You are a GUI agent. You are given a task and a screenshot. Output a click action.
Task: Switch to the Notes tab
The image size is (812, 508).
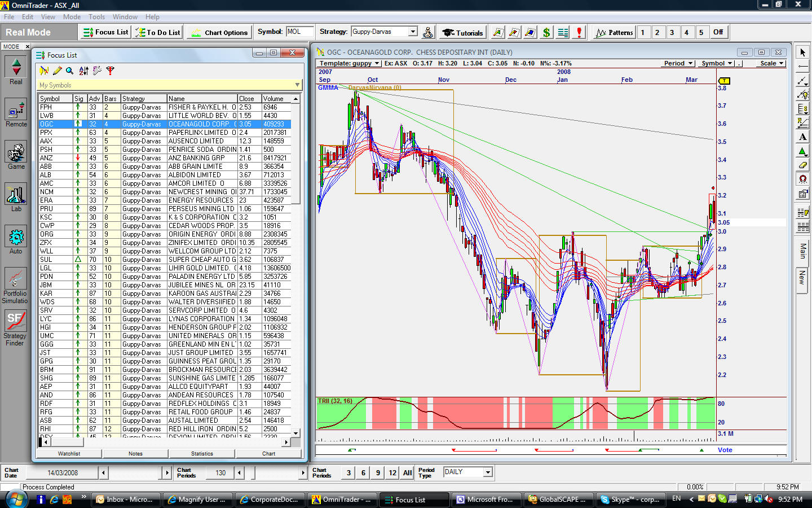(135, 453)
